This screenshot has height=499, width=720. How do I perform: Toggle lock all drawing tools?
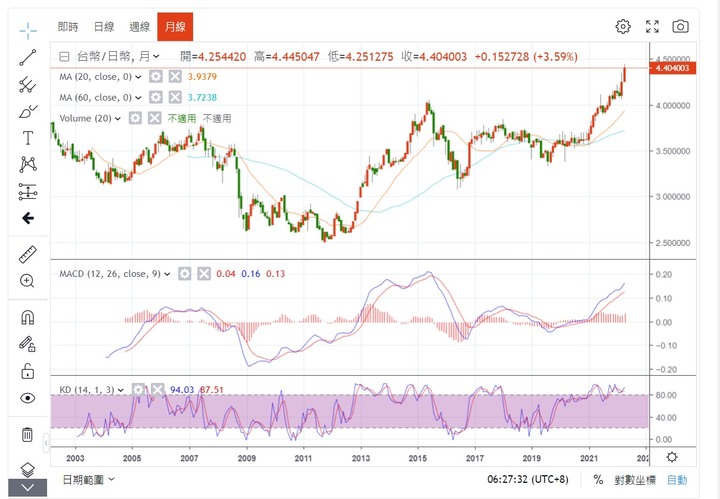[28, 371]
